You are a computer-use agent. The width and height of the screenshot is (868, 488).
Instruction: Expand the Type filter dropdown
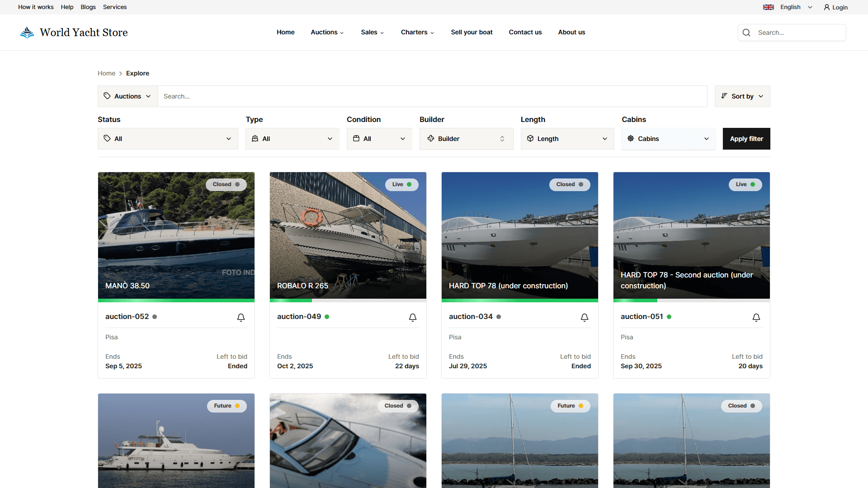292,139
